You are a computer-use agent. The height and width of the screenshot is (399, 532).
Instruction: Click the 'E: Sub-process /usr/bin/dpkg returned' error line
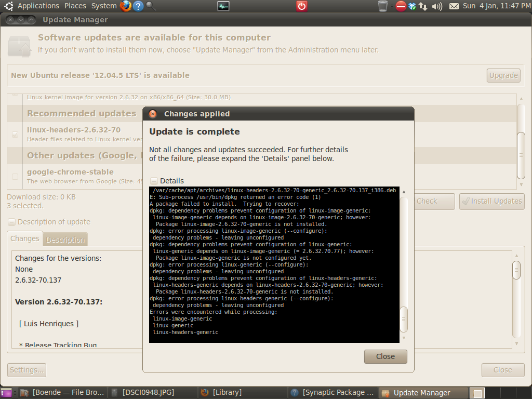click(235, 197)
